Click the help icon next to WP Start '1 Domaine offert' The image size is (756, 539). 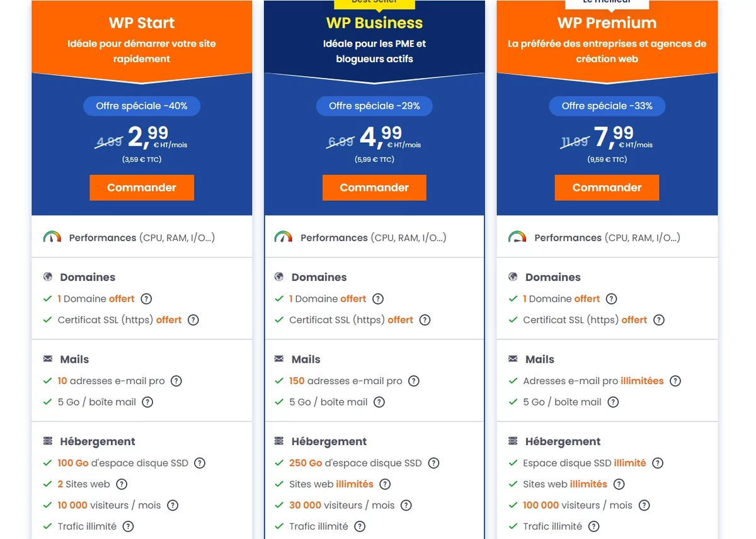pyautogui.click(x=146, y=299)
